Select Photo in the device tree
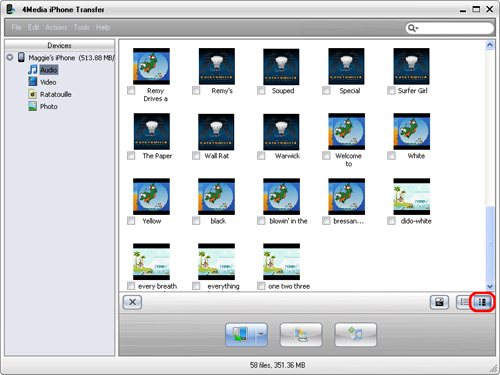Screen dimensions: 500x375 pos(49,107)
